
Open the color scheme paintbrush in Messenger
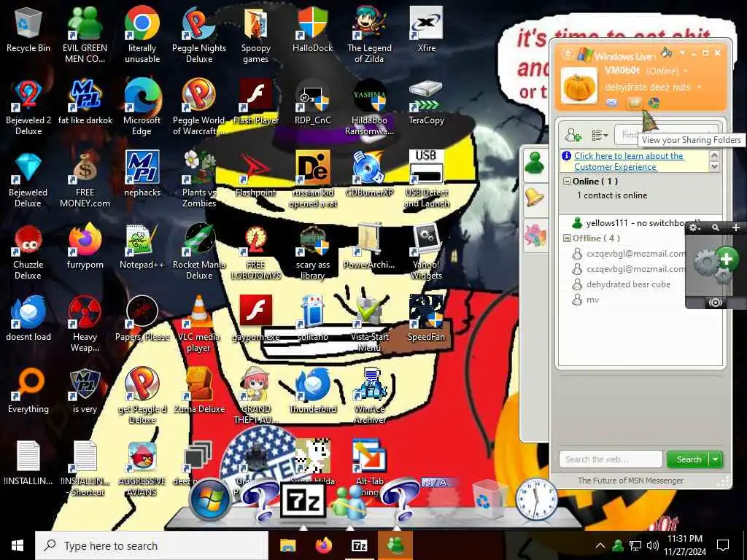(x=667, y=52)
